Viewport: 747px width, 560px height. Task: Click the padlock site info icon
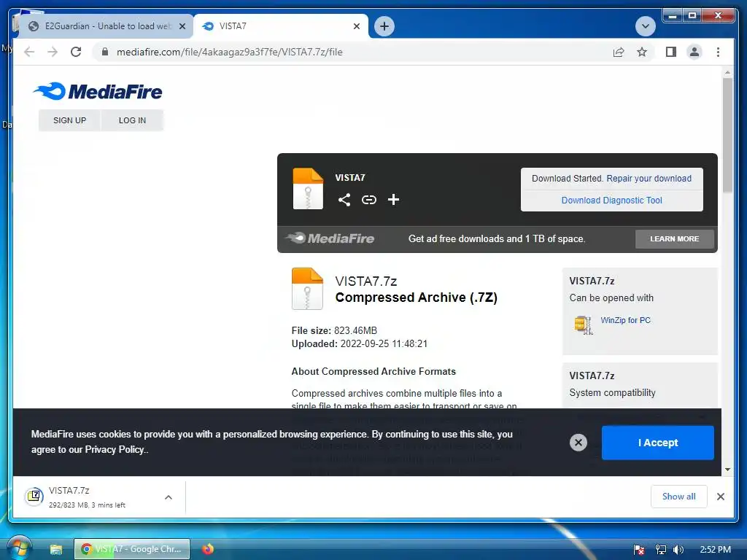coord(105,52)
